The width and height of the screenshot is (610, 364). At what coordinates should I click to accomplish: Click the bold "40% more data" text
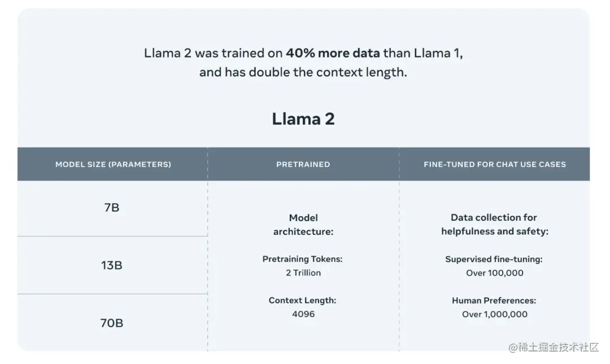(x=333, y=54)
